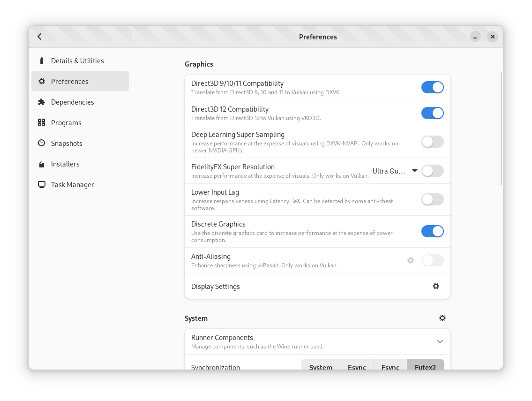The image size is (532, 401).
Task: Choose Futex2 synchronization option
Action: point(425,366)
